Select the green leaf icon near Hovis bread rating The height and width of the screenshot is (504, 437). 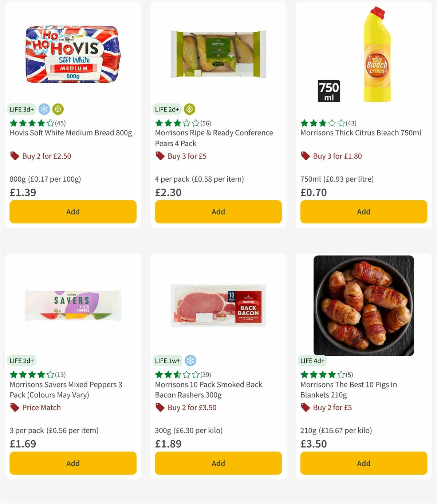click(x=58, y=109)
